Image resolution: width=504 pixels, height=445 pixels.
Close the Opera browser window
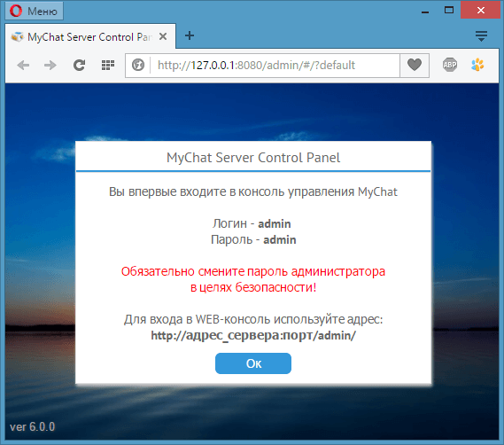[481, 11]
